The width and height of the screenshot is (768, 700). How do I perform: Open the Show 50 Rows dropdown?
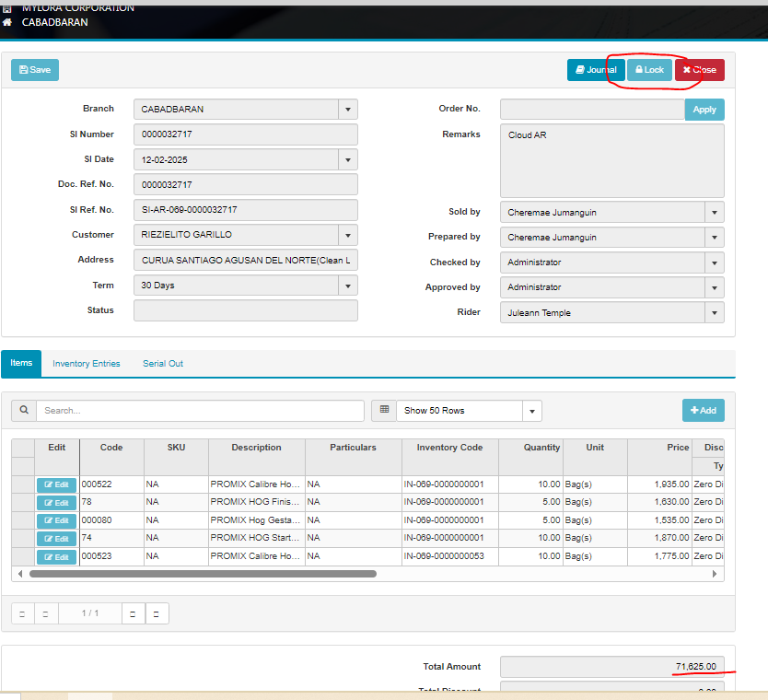[531, 411]
